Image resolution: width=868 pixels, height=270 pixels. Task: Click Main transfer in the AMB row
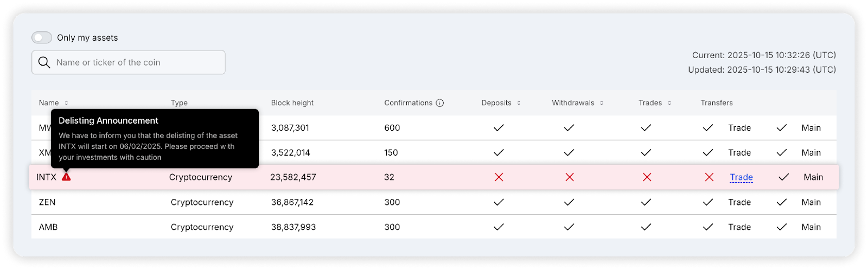(x=811, y=227)
